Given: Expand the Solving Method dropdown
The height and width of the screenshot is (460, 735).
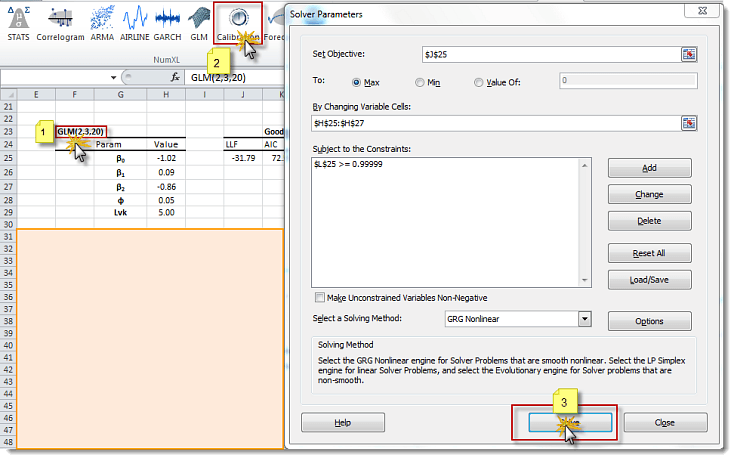Looking at the screenshot, I should point(585,319).
